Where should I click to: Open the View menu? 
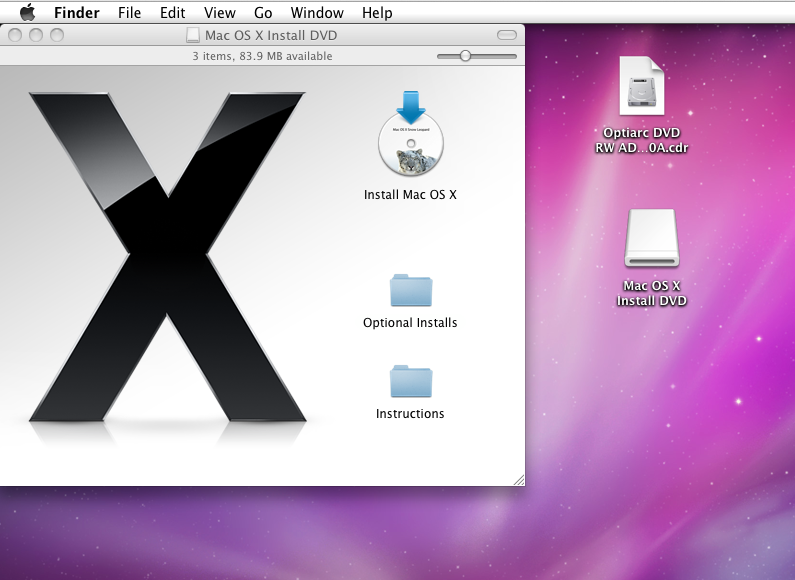(220, 13)
